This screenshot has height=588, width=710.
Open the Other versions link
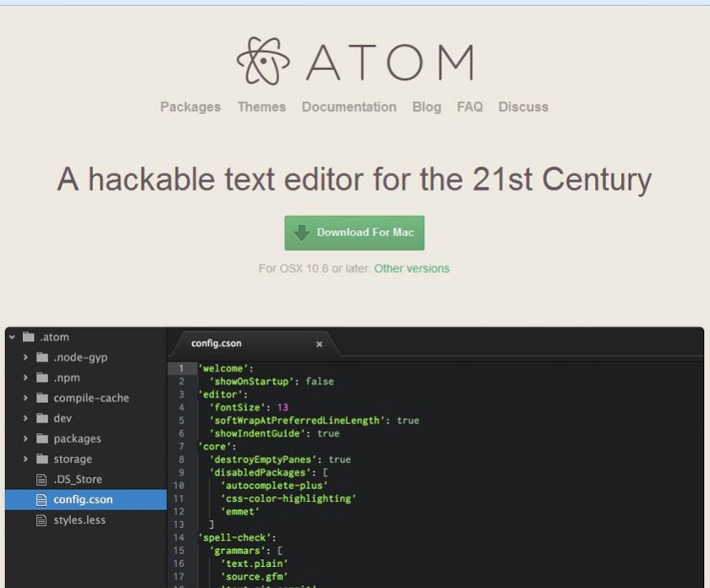point(411,268)
